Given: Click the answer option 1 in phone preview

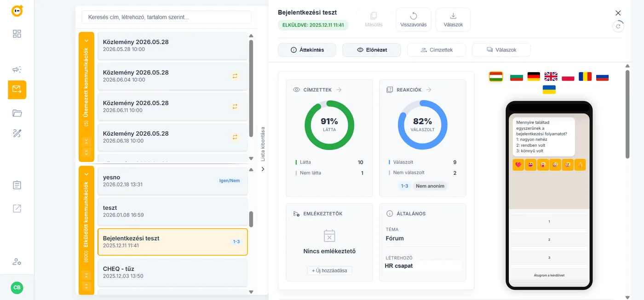Looking at the screenshot, I should [549, 221].
